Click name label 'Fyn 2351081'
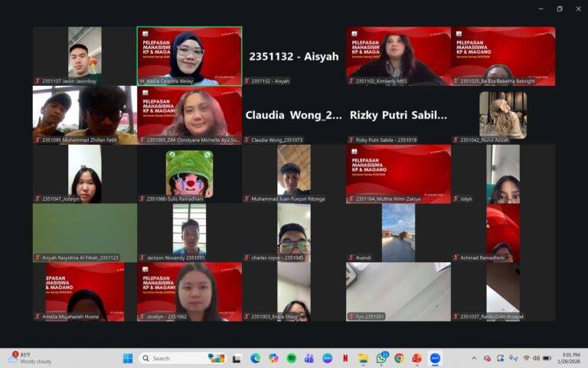588x368 pixels. pos(370,317)
